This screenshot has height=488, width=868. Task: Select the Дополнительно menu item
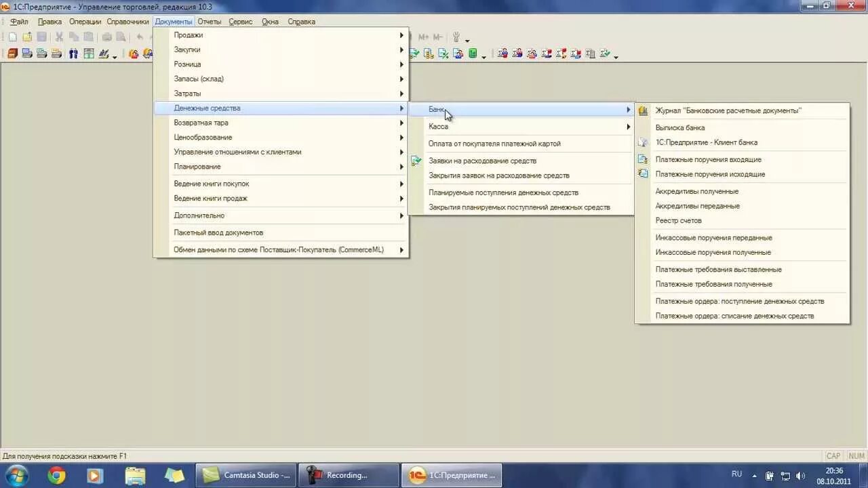tap(281, 216)
